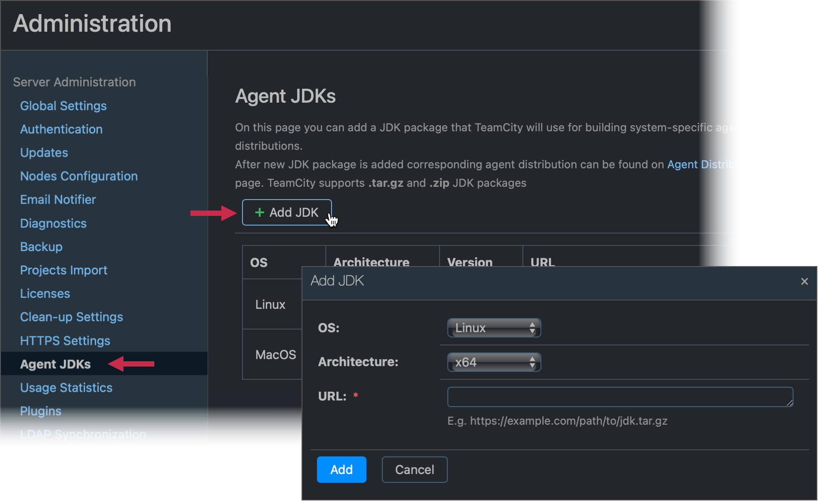The width and height of the screenshot is (820, 504).
Task: Open the OS dropdown in the dialog
Action: 494,327
